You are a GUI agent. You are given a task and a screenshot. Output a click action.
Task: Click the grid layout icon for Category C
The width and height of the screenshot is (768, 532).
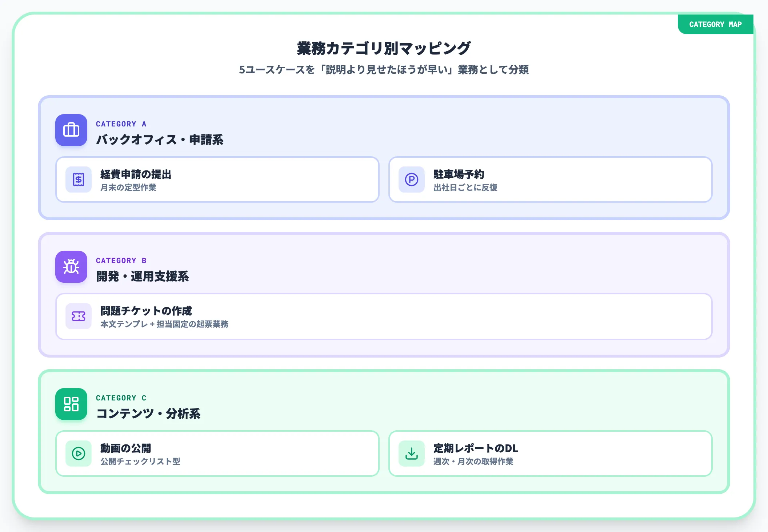click(71, 404)
